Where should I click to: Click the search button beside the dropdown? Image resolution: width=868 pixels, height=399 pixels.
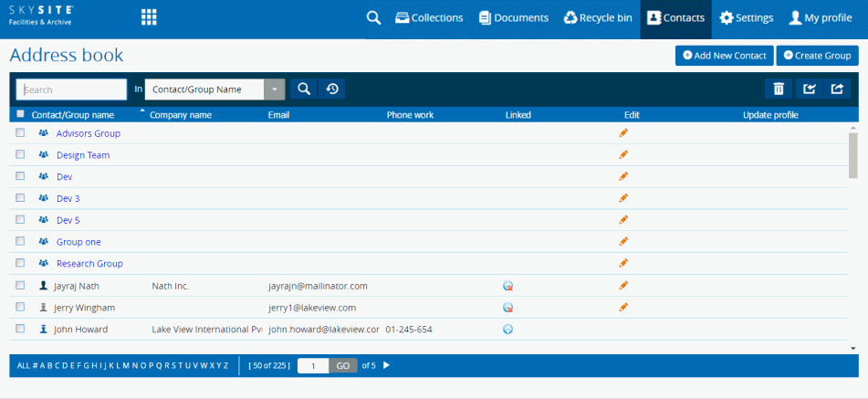304,89
